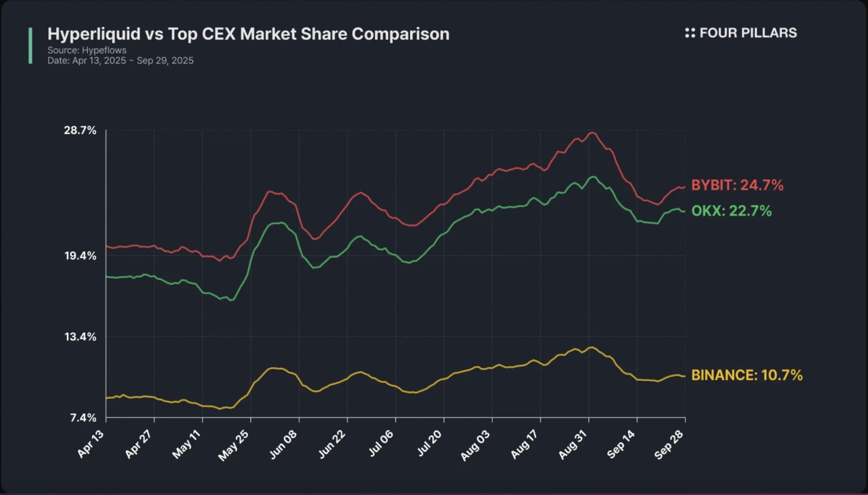This screenshot has height=495, width=868.
Task: Click the Sep 28 x-axis date
Action: click(669, 445)
